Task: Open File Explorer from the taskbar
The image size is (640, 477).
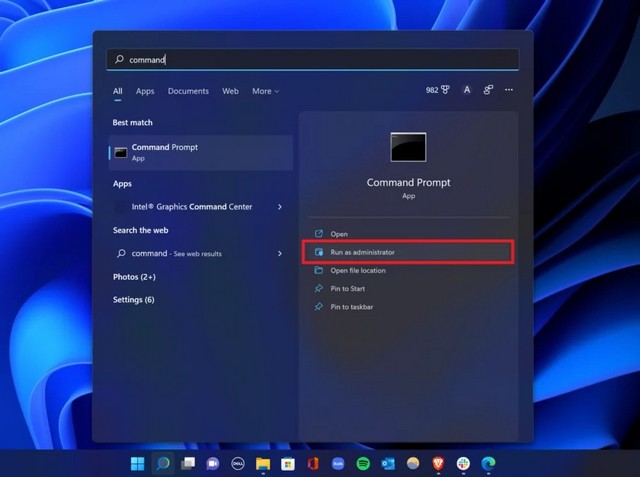Action: pyautogui.click(x=263, y=464)
